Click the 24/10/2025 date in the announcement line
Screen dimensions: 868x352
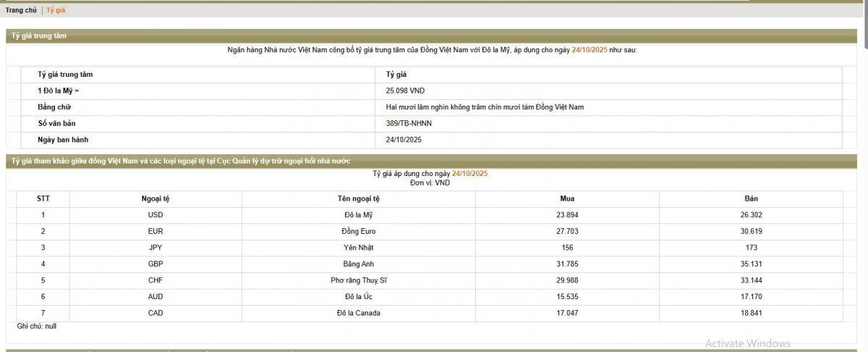590,50
